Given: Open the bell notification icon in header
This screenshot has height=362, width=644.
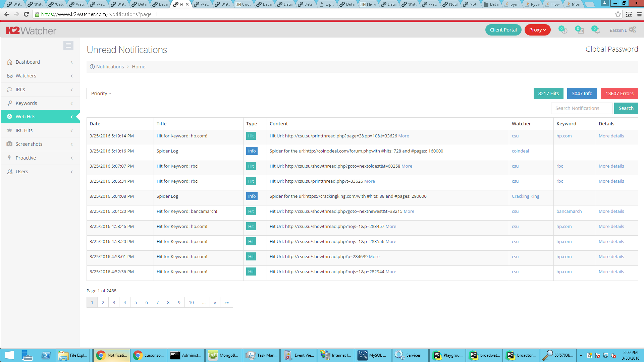Looking at the screenshot, I should [x=596, y=30].
